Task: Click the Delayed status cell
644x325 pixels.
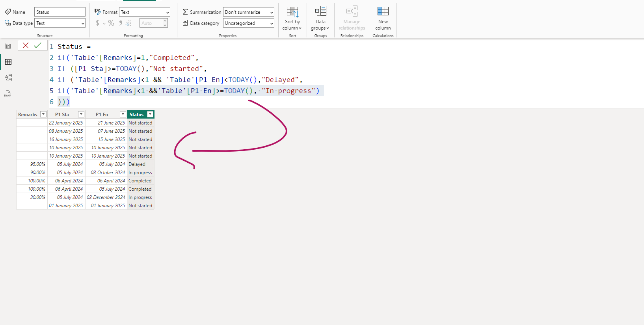Action: (x=140, y=164)
